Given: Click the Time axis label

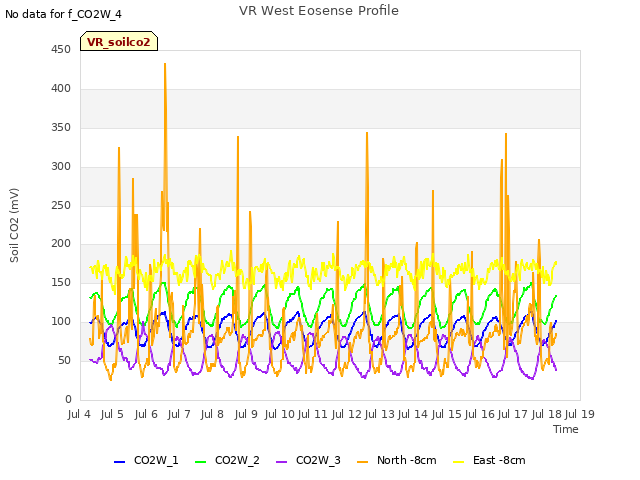Looking at the screenshot, I should click(x=566, y=429).
